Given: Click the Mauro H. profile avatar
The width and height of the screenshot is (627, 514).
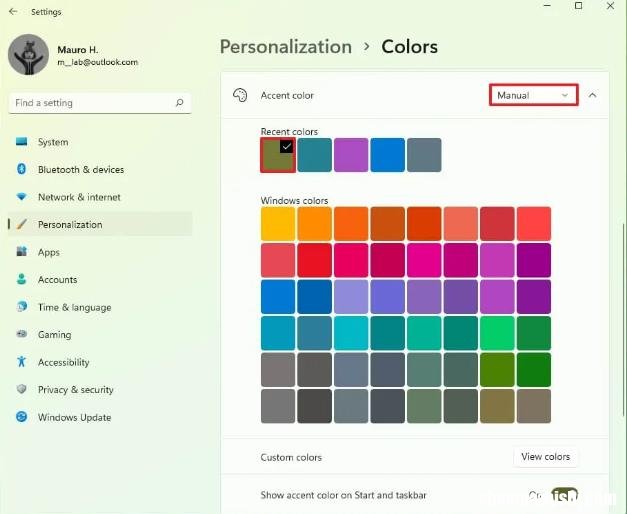Looking at the screenshot, I should tap(28, 54).
